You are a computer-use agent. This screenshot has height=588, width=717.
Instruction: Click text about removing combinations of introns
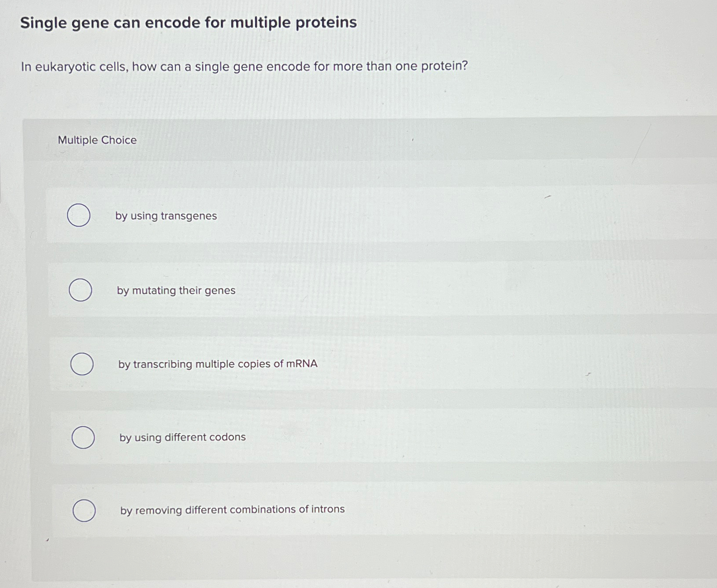[233, 510]
